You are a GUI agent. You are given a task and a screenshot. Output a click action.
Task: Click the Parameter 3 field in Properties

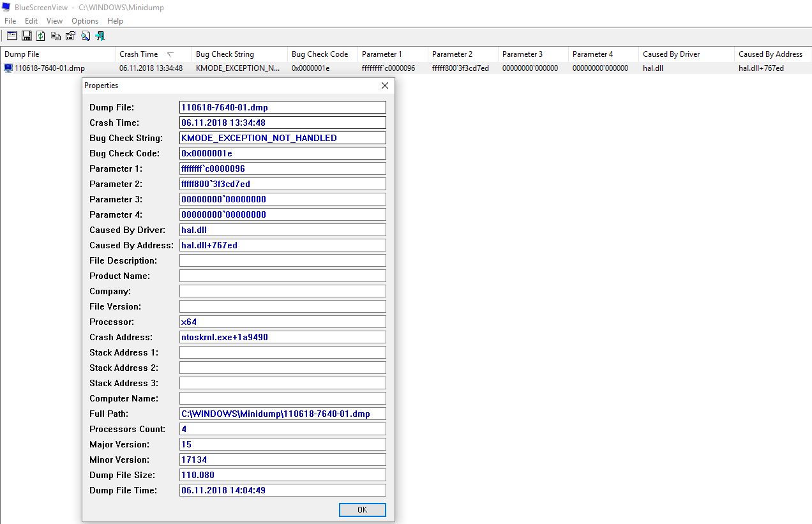click(283, 199)
